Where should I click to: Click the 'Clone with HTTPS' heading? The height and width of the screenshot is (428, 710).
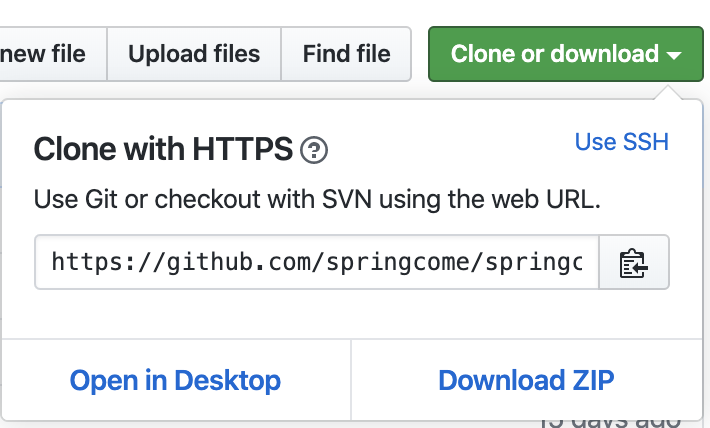click(x=164, y=150)
